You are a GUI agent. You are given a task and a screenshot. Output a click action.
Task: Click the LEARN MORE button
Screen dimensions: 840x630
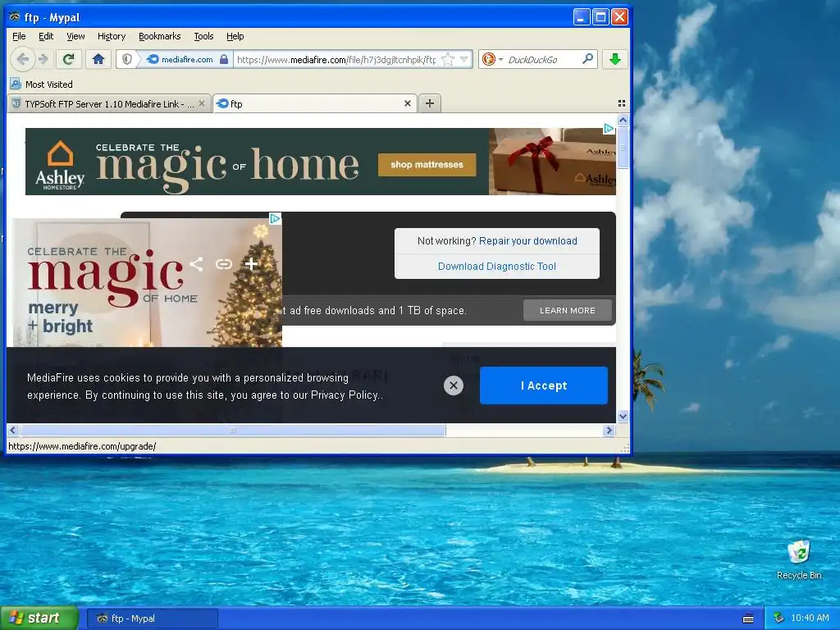click(x=568, y=310)
